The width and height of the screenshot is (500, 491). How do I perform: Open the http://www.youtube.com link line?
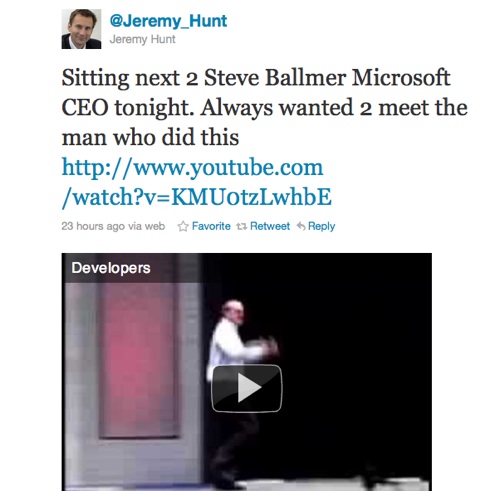point(192,167)
